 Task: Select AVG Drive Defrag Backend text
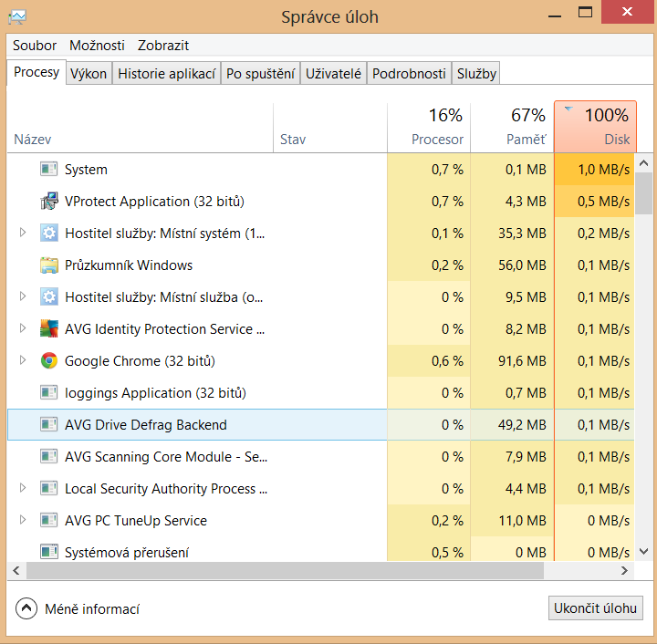pos(145,424)
